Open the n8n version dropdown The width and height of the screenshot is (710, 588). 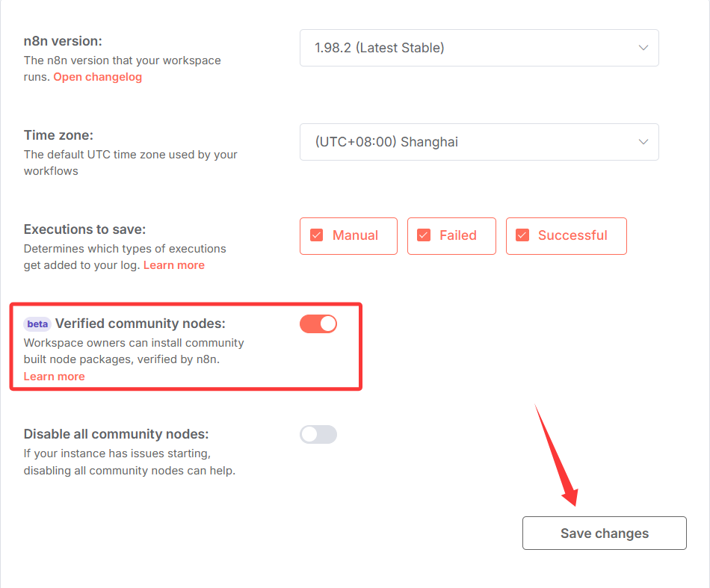(478, 48)
